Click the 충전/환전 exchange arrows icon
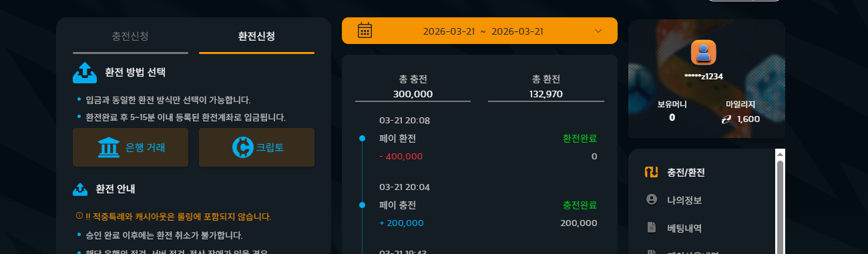This screenshot has width=868, height=254. [x=652, y=172]
